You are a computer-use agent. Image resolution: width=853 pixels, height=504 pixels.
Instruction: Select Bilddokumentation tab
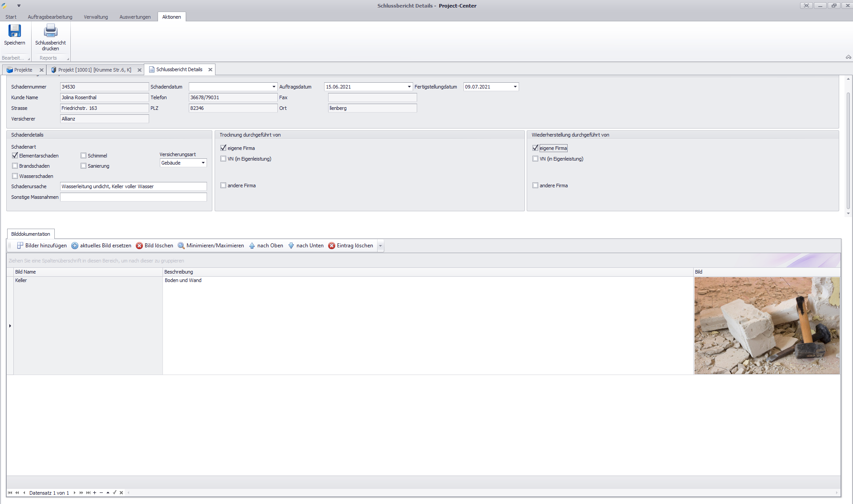point(31,234)
